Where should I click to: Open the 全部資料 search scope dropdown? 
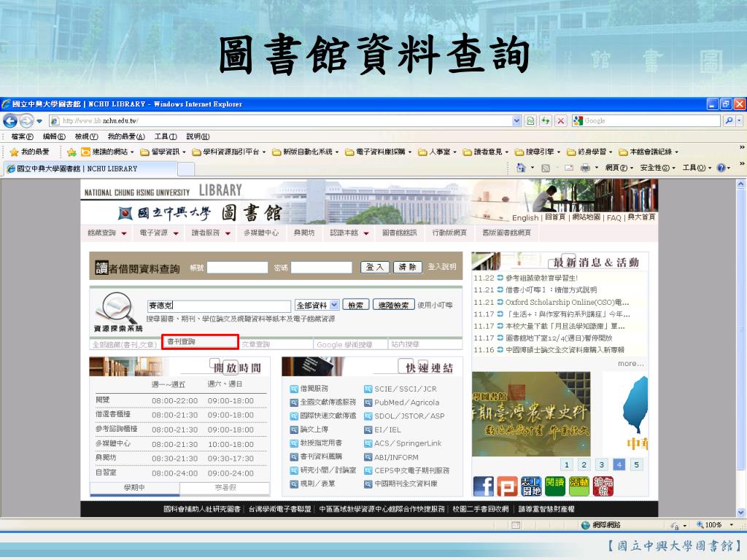click(x=317, y=306)
